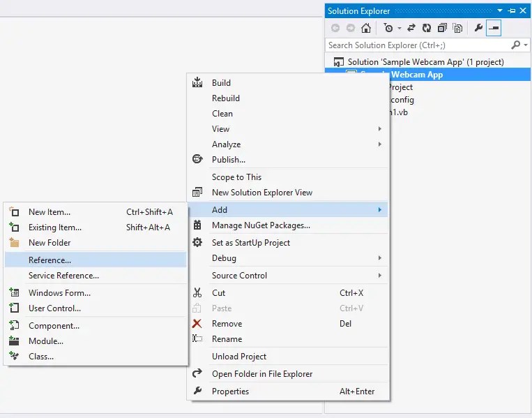Choose Rebuild from the context menu
The image size is (532, 418).
(226, 98)
